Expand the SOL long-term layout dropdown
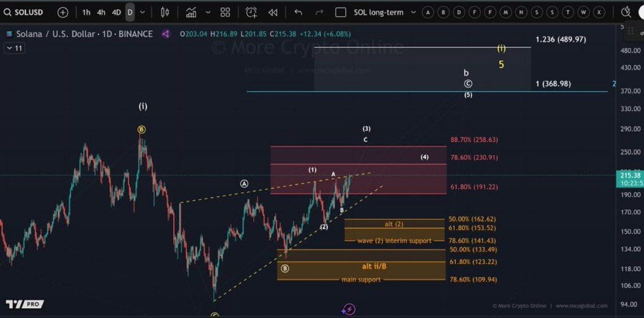Image resolution: width=644 pixels, height=318 pixels. [414, 12]
